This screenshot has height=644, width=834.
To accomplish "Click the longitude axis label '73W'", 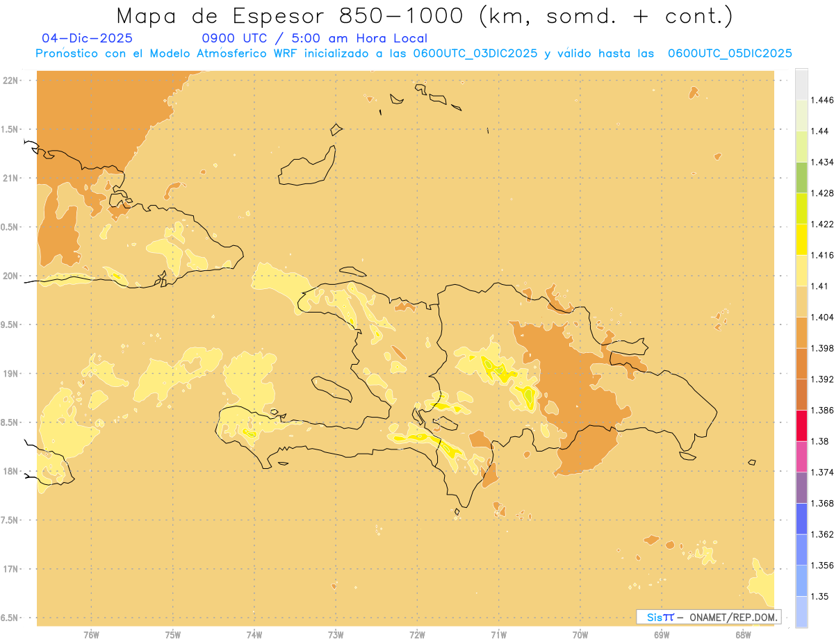I will (x=336, y=634).
